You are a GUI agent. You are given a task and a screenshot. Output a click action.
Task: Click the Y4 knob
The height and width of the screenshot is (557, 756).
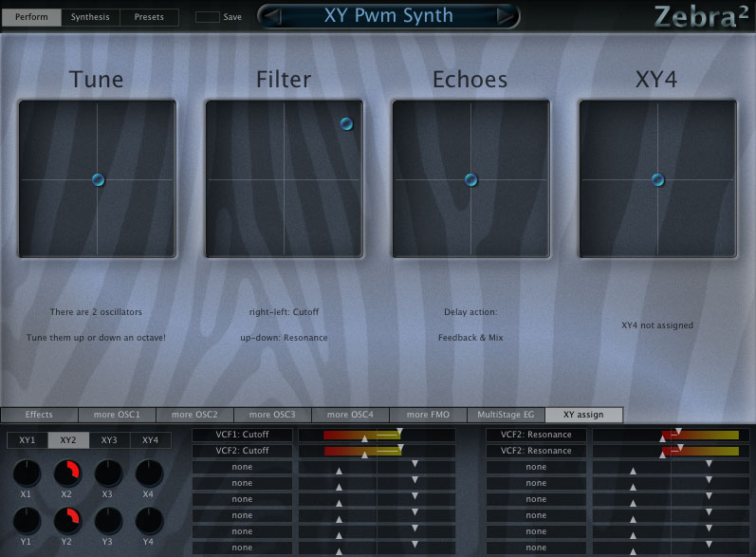[x=149, y=520]
